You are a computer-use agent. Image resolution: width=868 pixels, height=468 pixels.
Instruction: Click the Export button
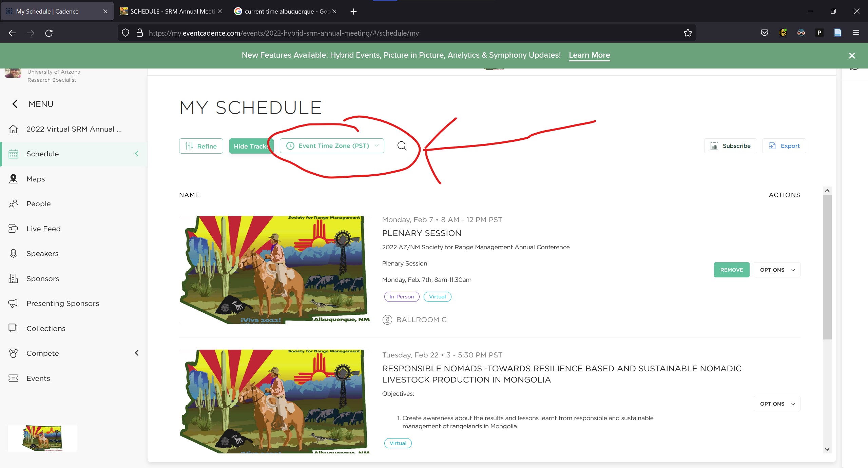pos(784,146)
